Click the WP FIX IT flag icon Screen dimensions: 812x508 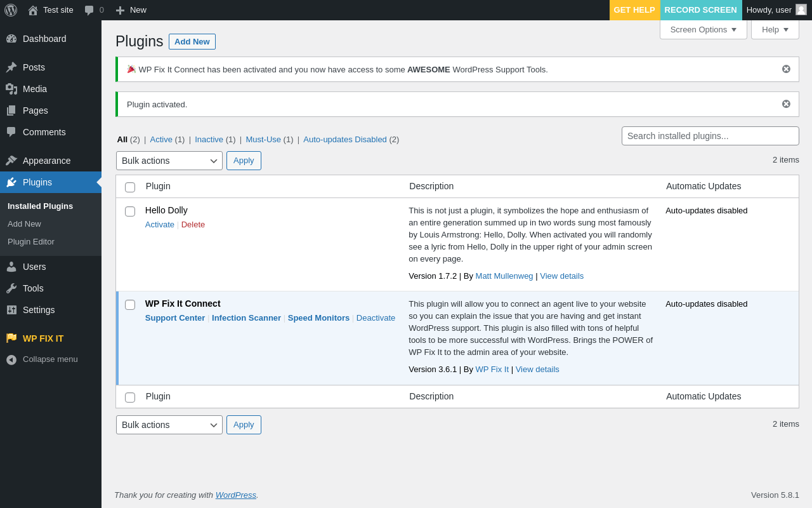click(11, 338)
